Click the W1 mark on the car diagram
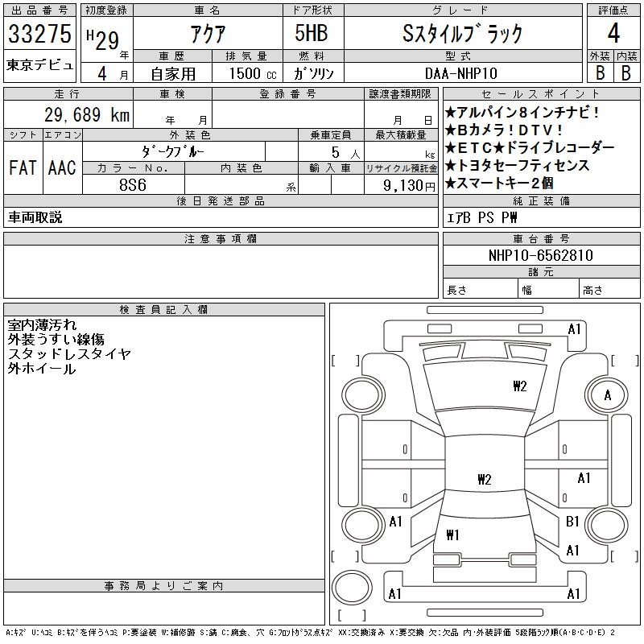Image resolution: width=644 pixels, height=644 pixels. [452, 535]
